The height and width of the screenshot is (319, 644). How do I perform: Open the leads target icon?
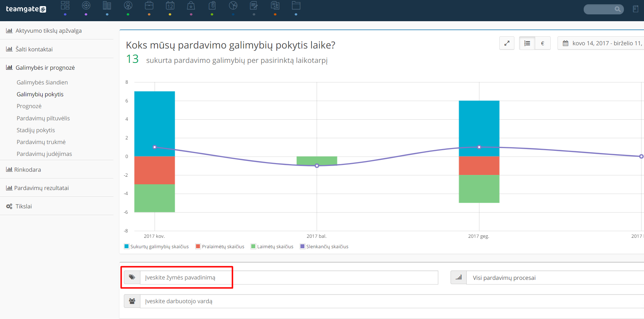(86, 5)
